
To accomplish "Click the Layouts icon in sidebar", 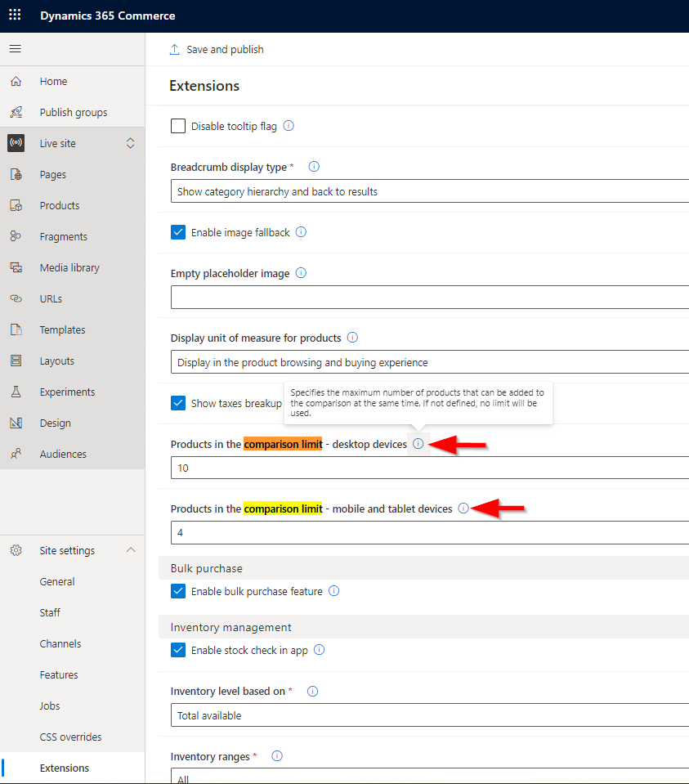I will click(16, 361).
